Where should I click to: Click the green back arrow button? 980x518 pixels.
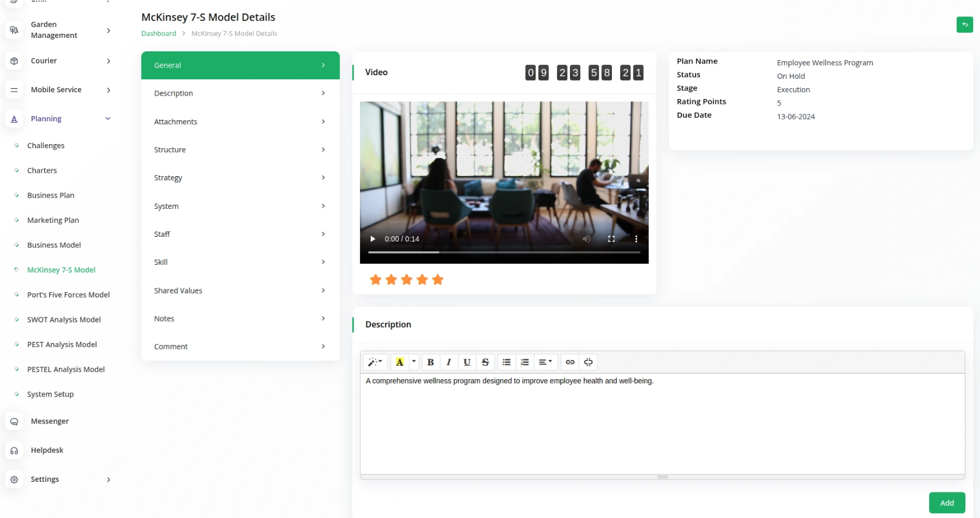point(965,24)
